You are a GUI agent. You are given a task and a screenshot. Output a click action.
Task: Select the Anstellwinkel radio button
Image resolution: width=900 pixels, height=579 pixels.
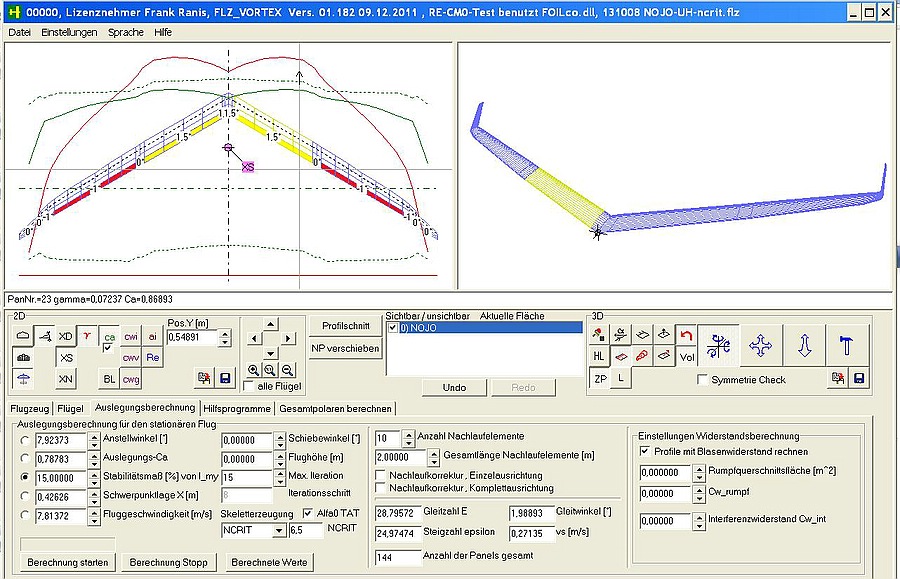pos(23,440)
